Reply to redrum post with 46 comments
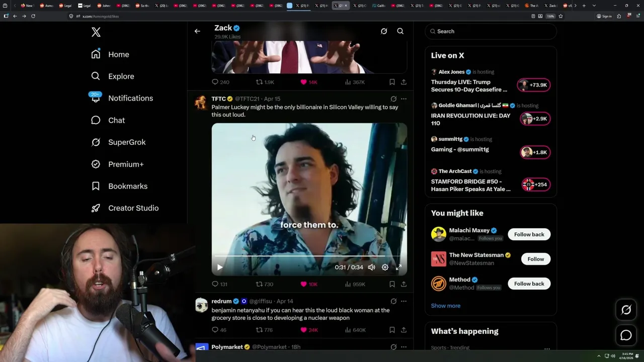The image size is (644, 362). click(219, 330)
